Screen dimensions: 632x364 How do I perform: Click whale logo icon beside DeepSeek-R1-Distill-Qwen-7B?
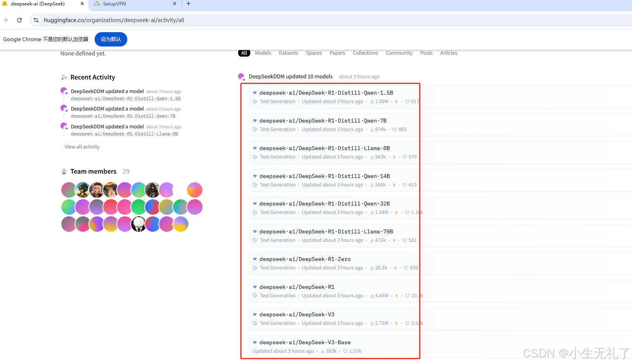click(255, 121)
